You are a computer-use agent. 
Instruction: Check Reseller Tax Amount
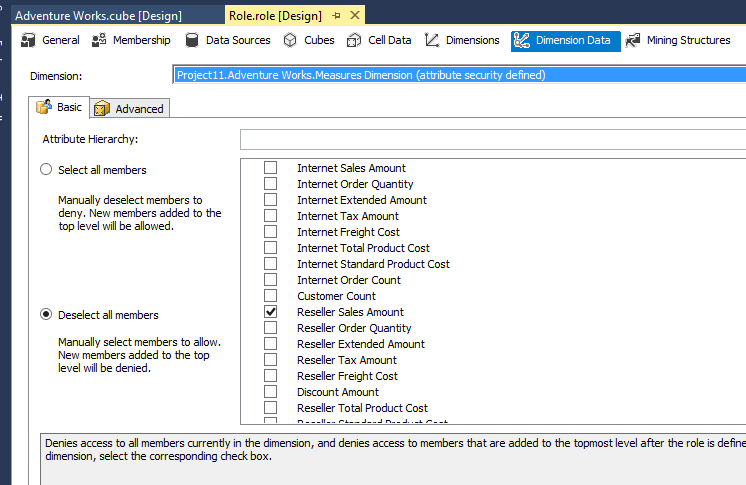[x=270, y=360]
